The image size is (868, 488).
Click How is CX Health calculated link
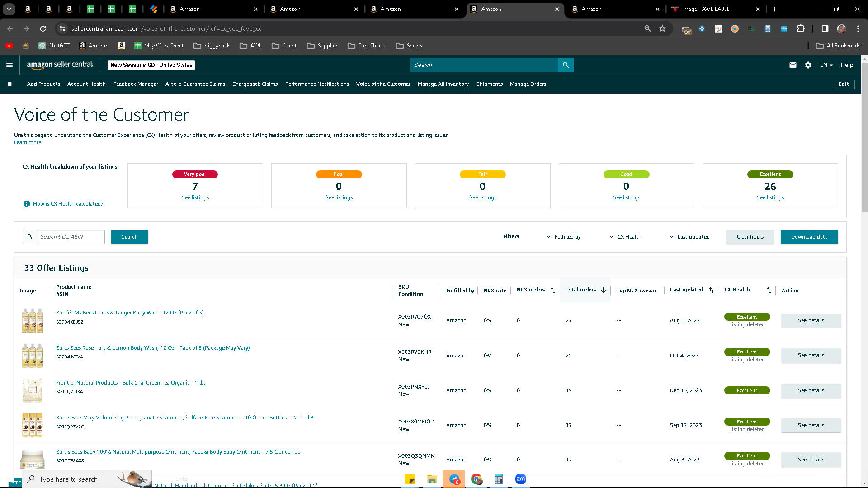[x=68, y=204]
